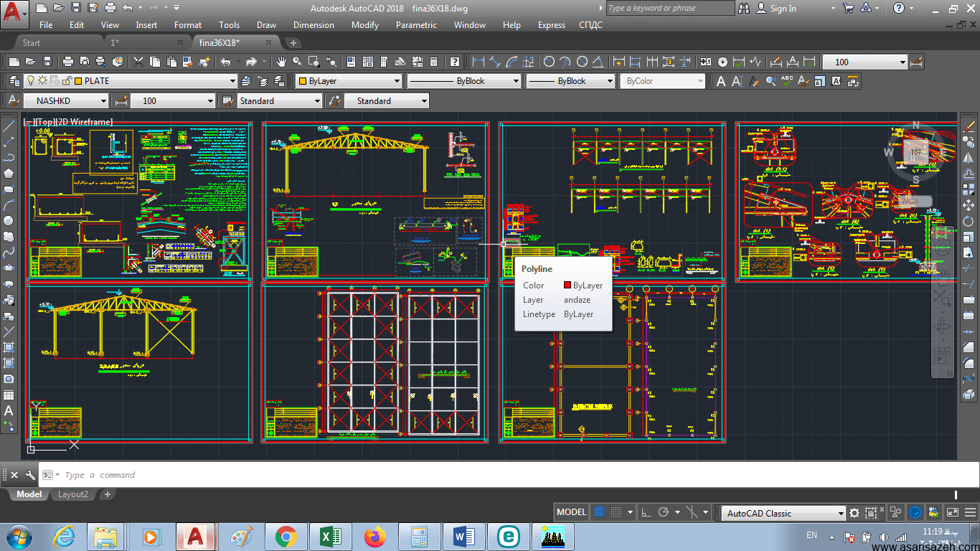Toggle the drawing grid display
The height and width of the screenshot is (551, 980).
[599, 512]
